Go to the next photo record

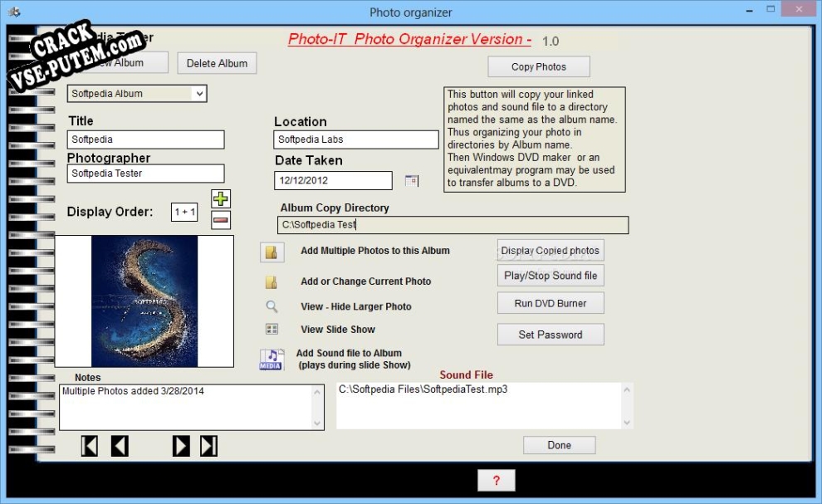[x=181, y=446]
